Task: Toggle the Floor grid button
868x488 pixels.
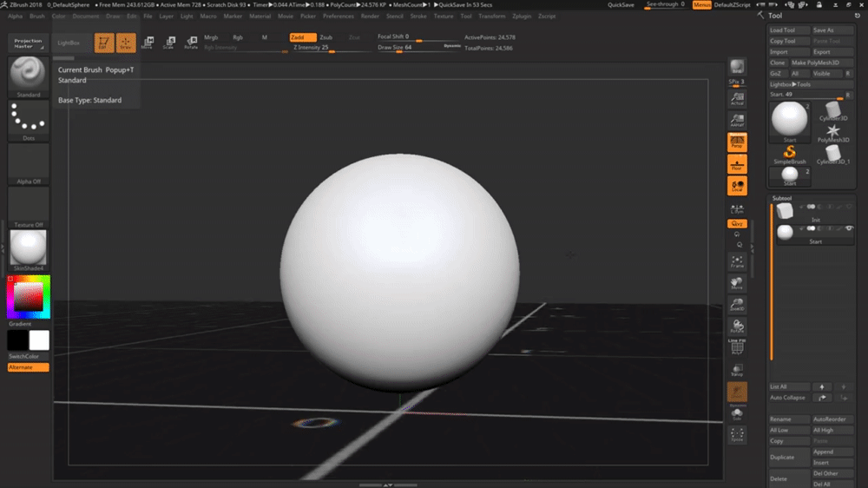Action: point(737,163)
